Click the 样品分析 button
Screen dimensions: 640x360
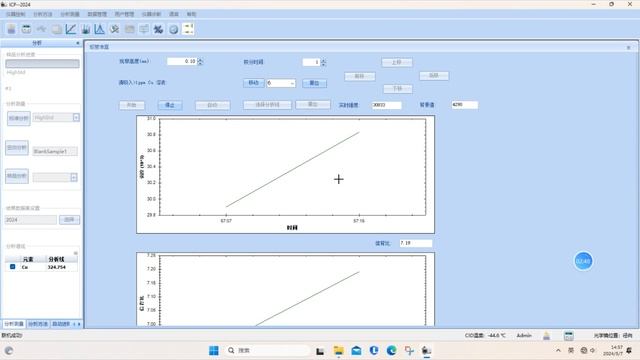coord(17,176)
